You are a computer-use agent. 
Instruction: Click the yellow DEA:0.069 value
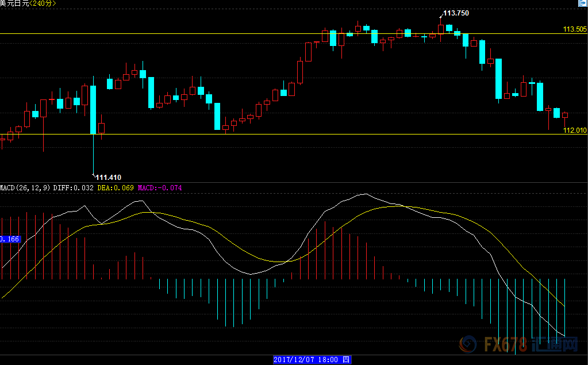tap(116, 187)
